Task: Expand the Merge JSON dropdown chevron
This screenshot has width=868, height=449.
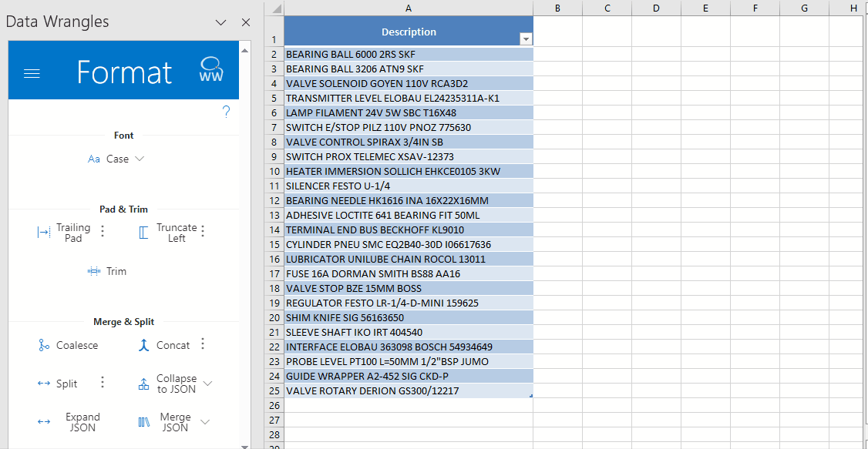Action: [205, 422]
